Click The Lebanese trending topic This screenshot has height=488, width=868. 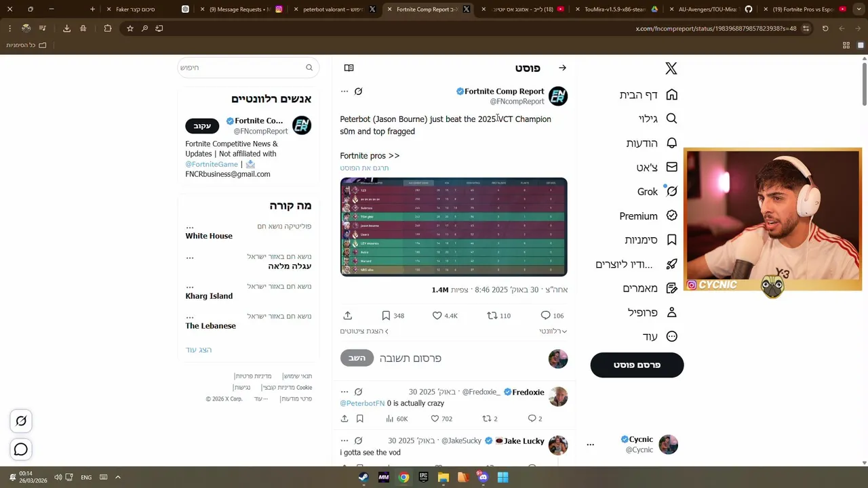click(x=211, y=326)
